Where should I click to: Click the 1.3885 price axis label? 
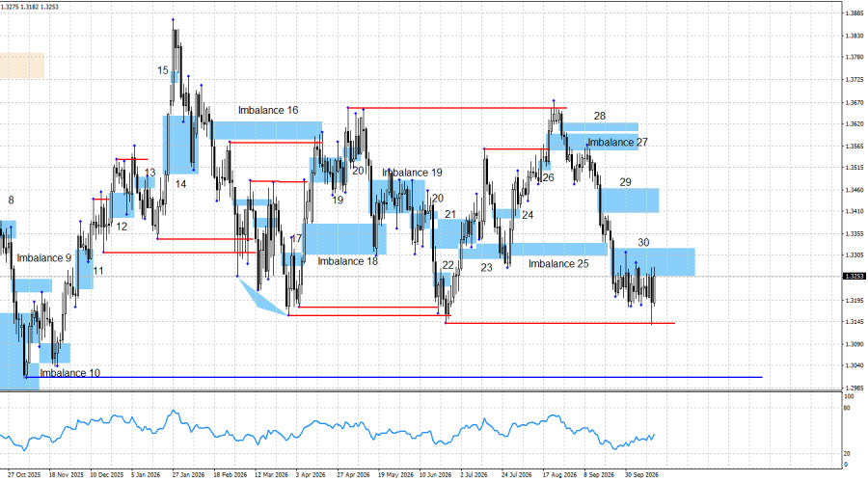pyautogui.click(x=854, y=13)
